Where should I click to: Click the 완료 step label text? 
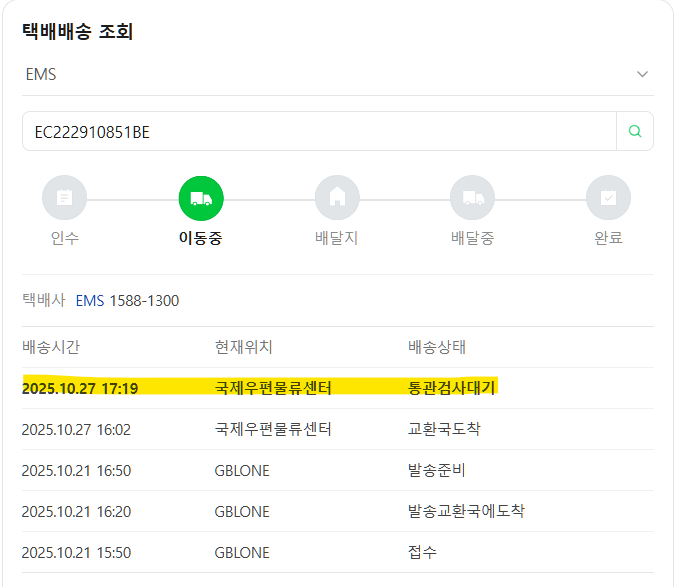coord(608,238)
